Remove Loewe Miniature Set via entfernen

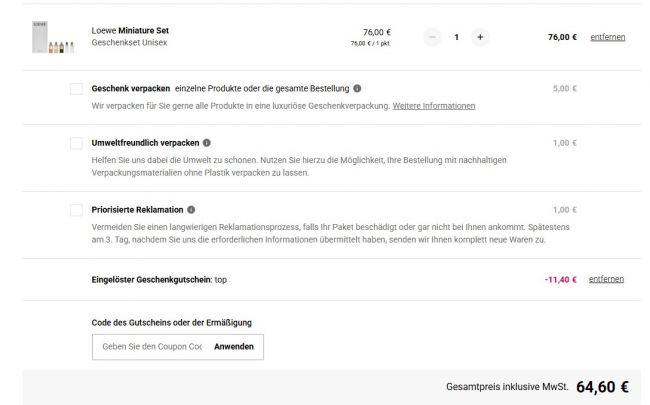coord(607,37)
